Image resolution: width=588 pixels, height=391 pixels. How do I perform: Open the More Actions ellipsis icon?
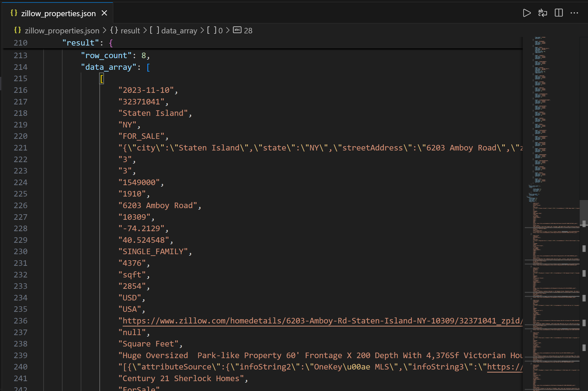coord(575,13)
